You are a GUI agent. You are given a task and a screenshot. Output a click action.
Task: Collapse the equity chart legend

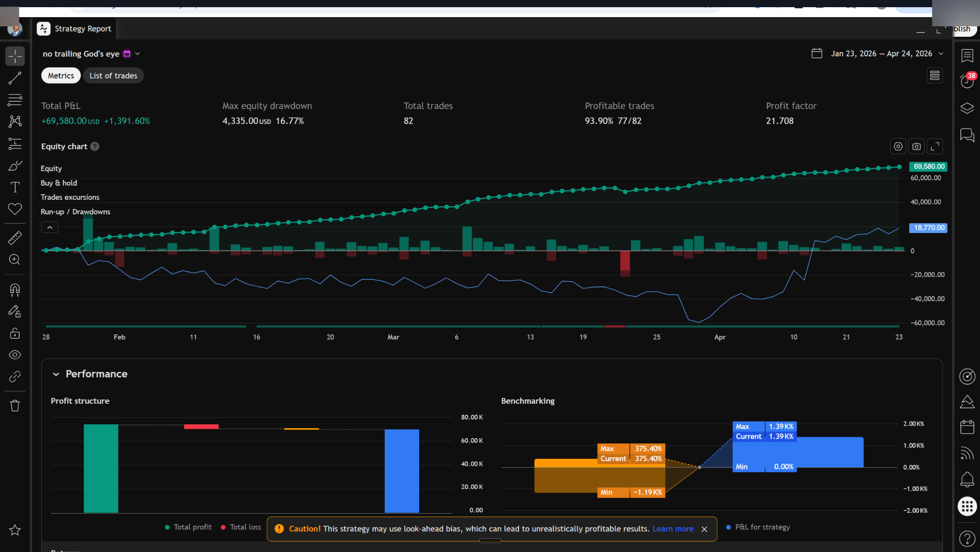coord(50,228)
